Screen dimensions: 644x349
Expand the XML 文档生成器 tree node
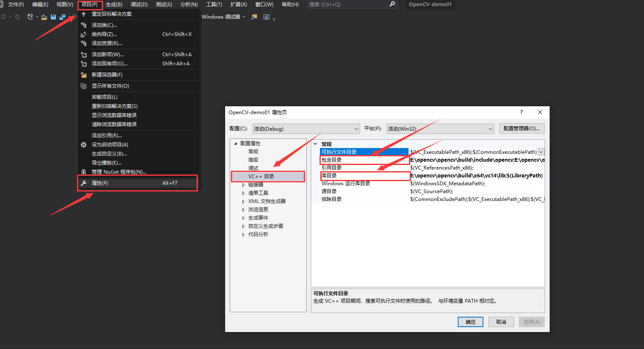(x=243, y=201)
